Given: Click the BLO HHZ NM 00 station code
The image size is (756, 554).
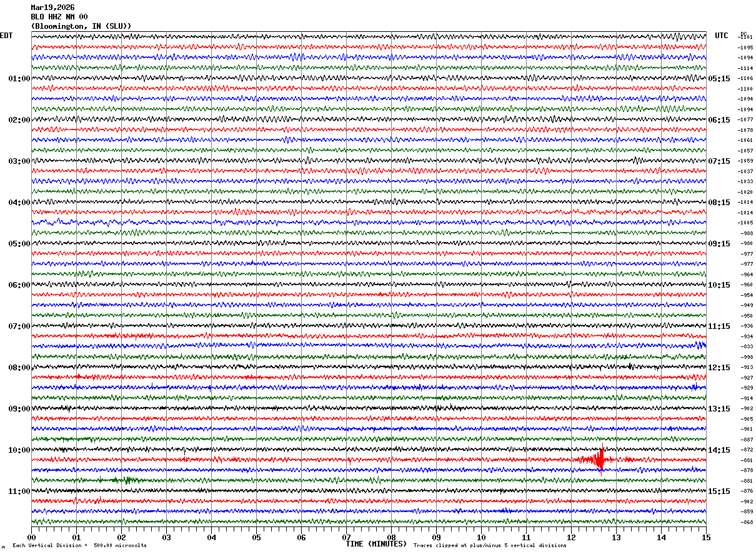Looking at the screenshot, I should [59, 17].
